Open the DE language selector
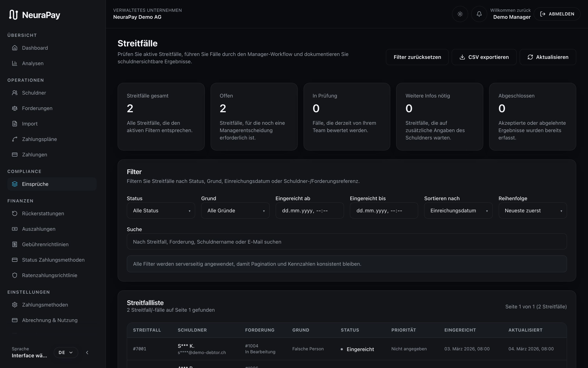The image size is (588, 368). tap(66, 352)
